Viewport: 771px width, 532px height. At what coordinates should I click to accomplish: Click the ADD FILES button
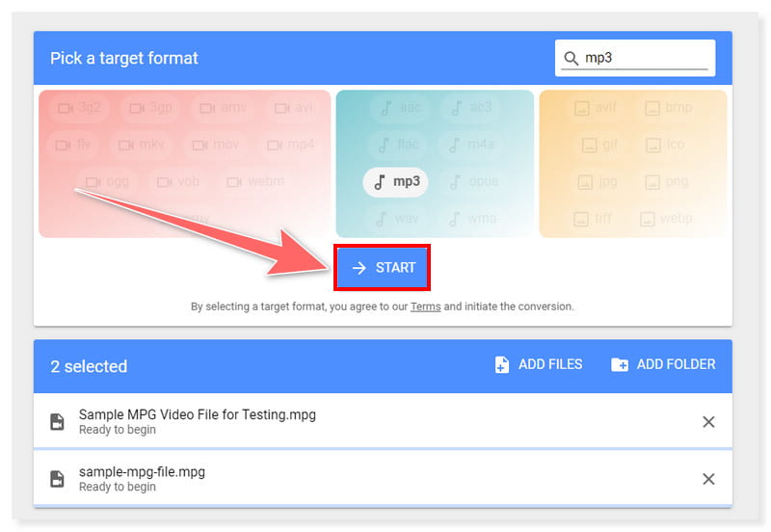(x=538, y=364)
